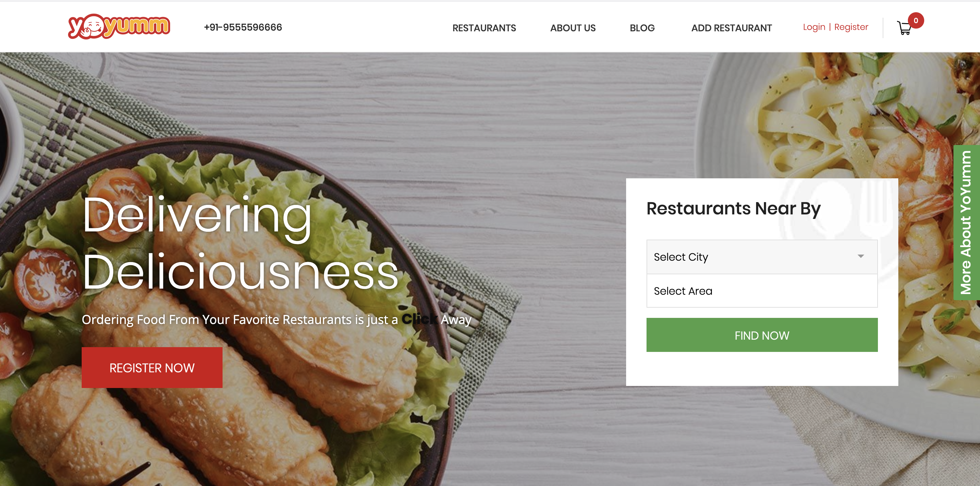
Task: Open the BLOG menu item
Action: (642, 28)
